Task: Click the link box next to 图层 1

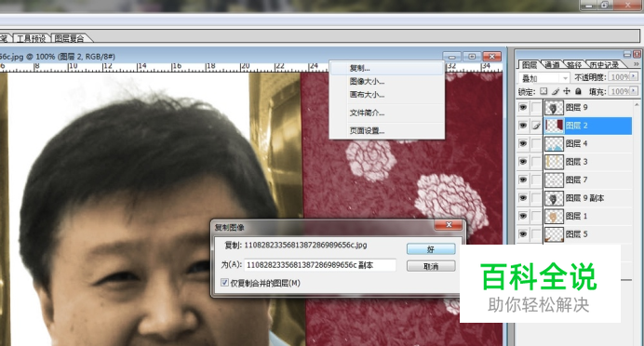Action: tap(536, 216)
